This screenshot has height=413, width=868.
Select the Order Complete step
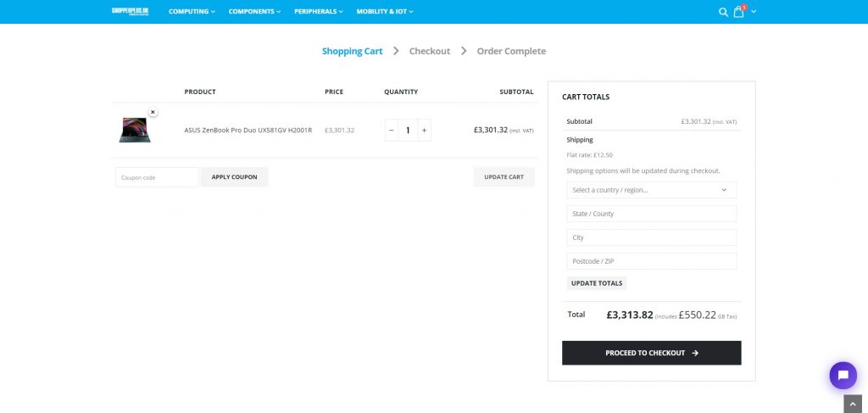(511, 51)
